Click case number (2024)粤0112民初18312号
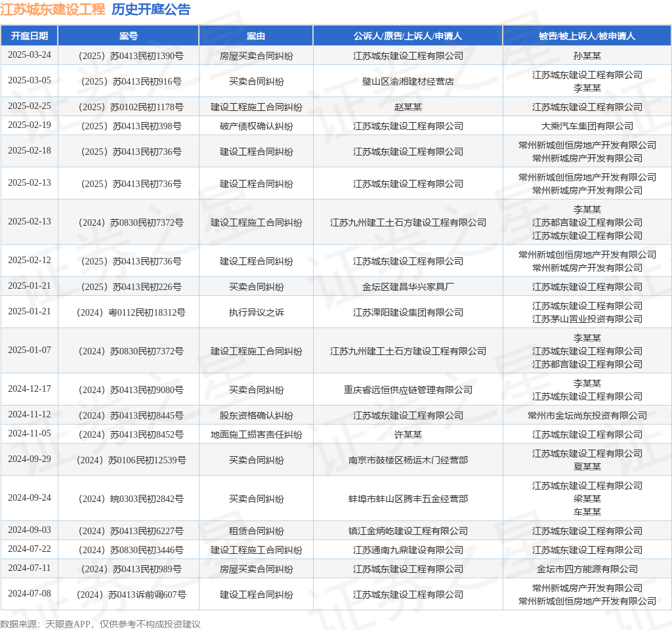This screenshot has width=672, height=630. tap(131, 313)
